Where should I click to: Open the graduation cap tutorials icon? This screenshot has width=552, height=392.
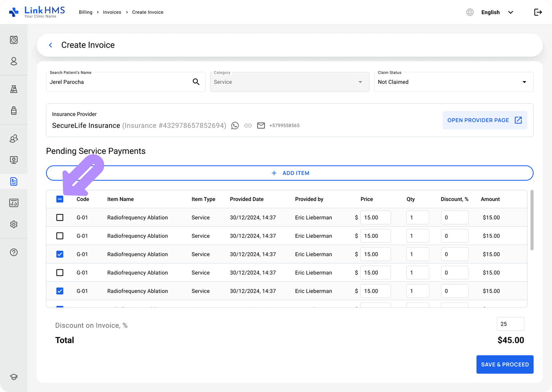pyautogui.click(x=14, y=377)
